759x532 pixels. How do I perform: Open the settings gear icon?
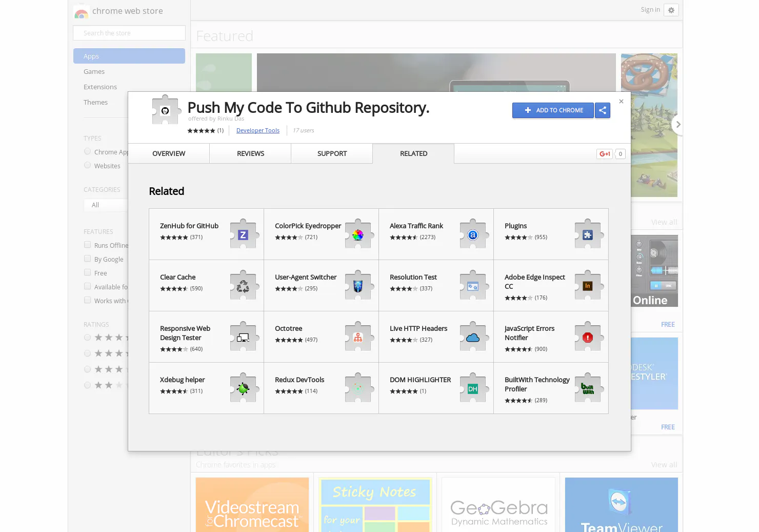pos(671,10)
